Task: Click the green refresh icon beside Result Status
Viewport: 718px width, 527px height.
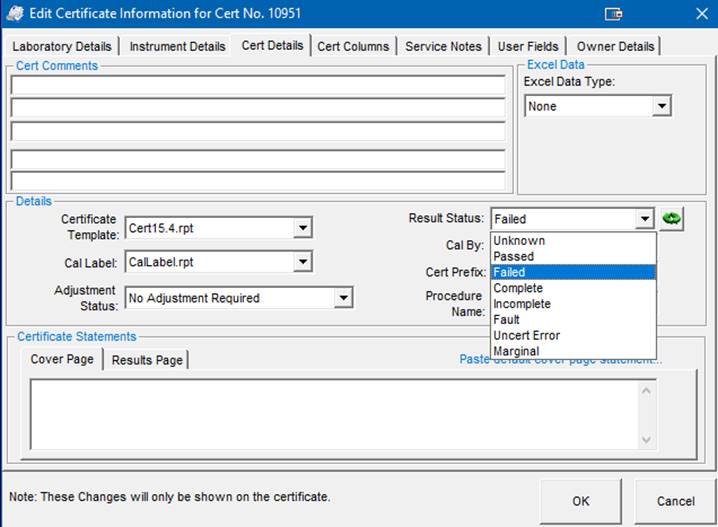Action: pos(671,219)
